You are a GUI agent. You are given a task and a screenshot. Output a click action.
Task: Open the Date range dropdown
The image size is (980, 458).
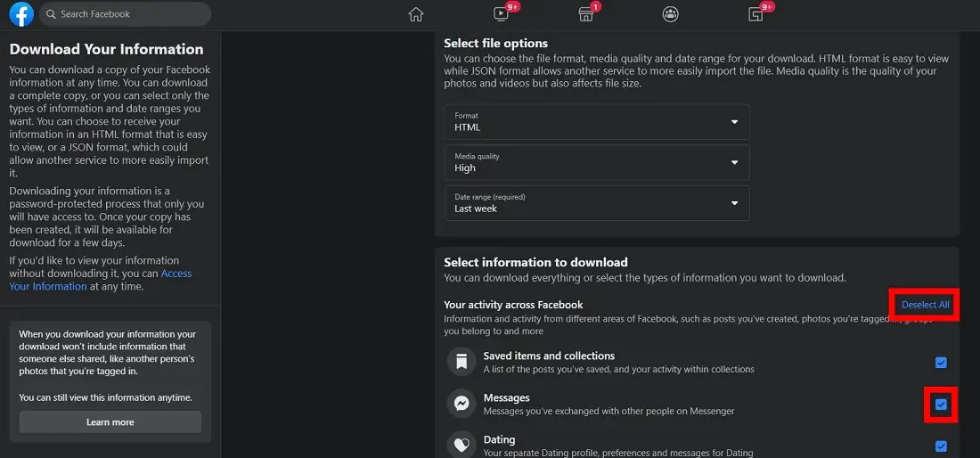click(x=596, y=203)
